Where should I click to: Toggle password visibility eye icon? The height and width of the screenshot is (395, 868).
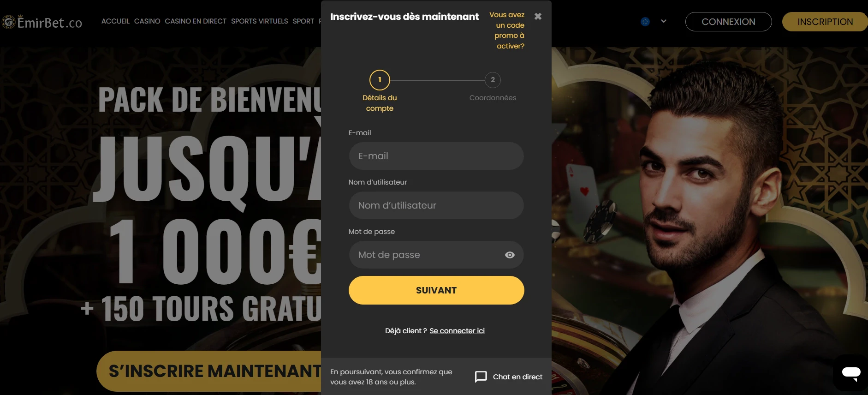click(510, 255)
